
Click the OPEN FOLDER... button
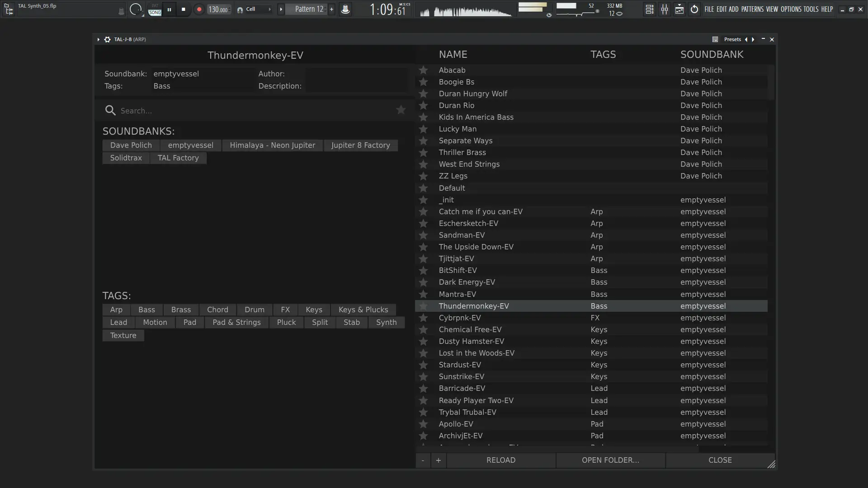click(x=610, y=460)
